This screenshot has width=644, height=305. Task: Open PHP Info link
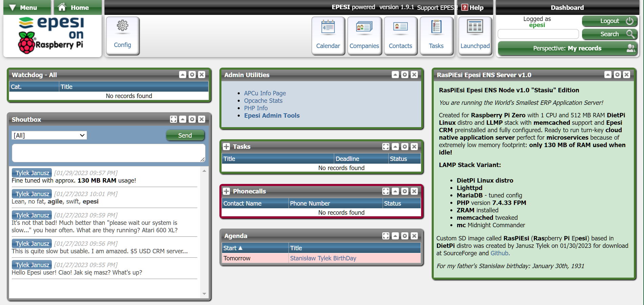(x=256, y=108)
